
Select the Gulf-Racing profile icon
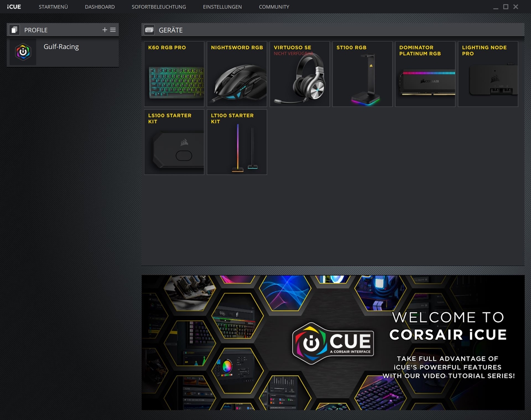point(23,52)
